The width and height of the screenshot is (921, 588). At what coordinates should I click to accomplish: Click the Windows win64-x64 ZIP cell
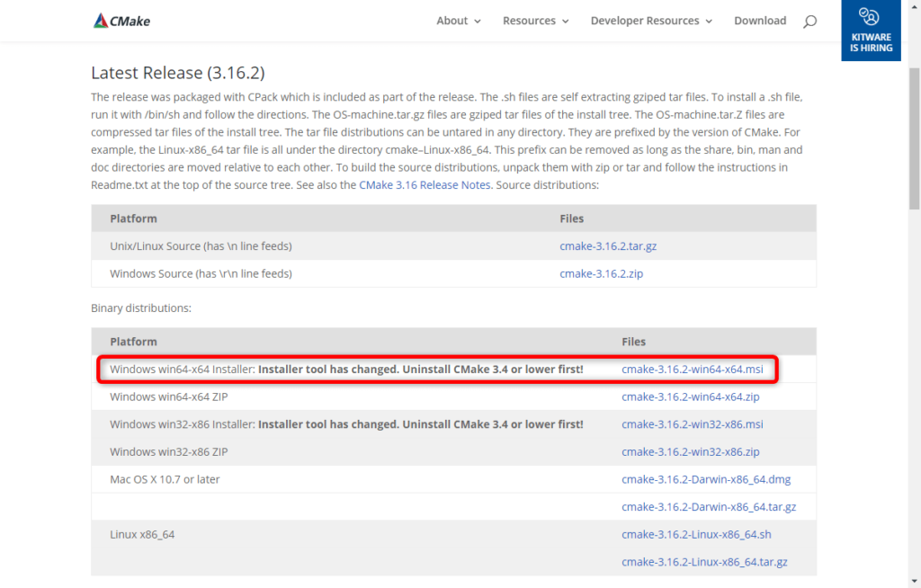168,397
